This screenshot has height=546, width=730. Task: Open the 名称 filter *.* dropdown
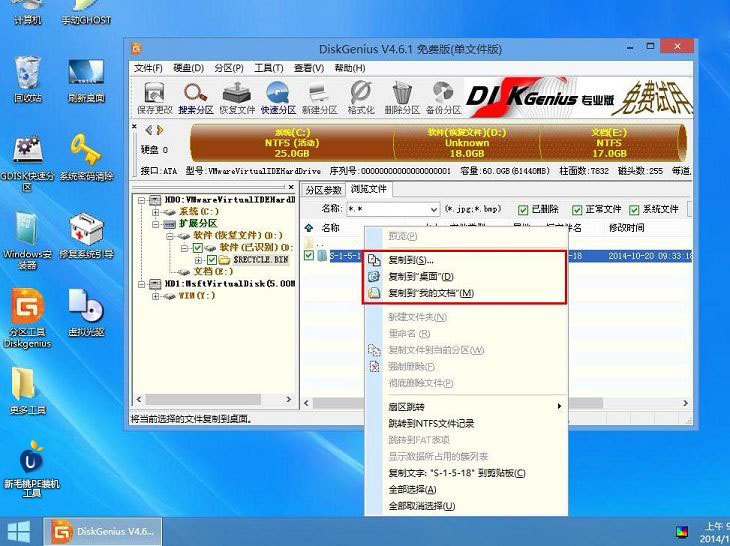[433, 209]
